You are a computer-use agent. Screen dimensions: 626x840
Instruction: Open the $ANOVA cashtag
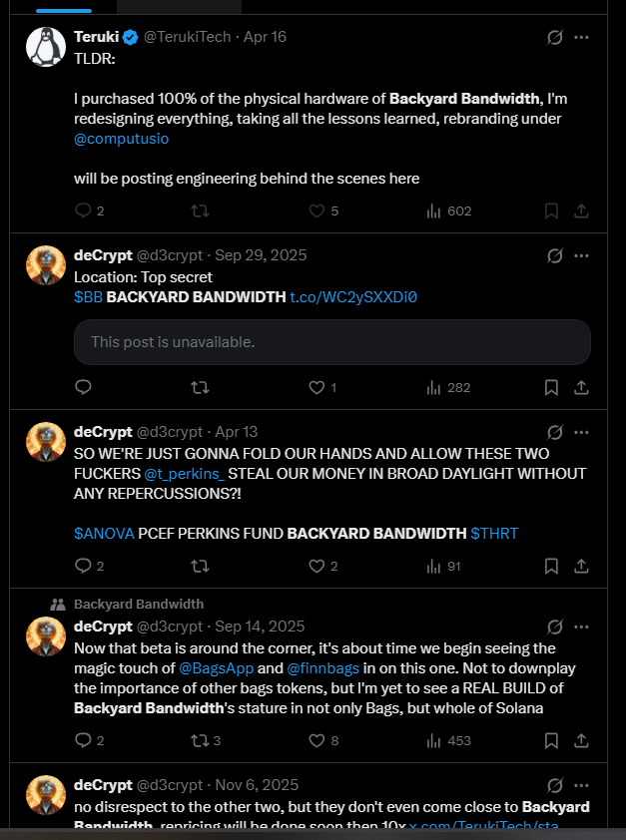pyautogui.click(x=104, y=534)
